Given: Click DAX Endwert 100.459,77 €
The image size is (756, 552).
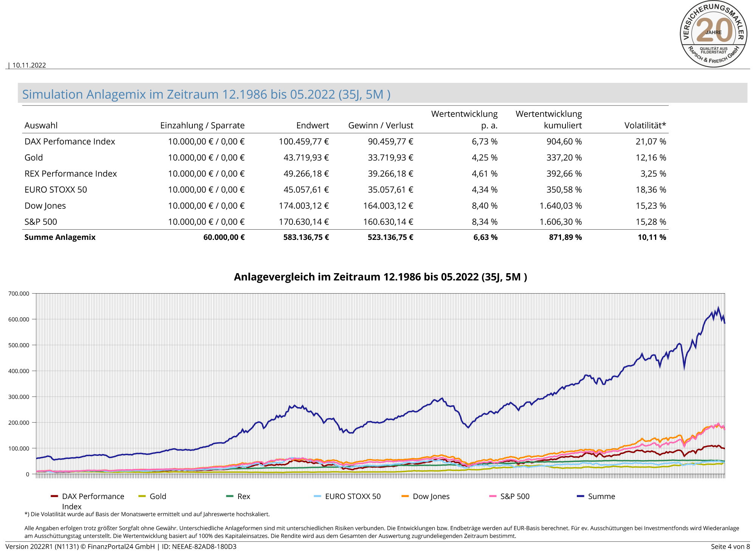Looking at the screenshot, I should click(304, 141).
